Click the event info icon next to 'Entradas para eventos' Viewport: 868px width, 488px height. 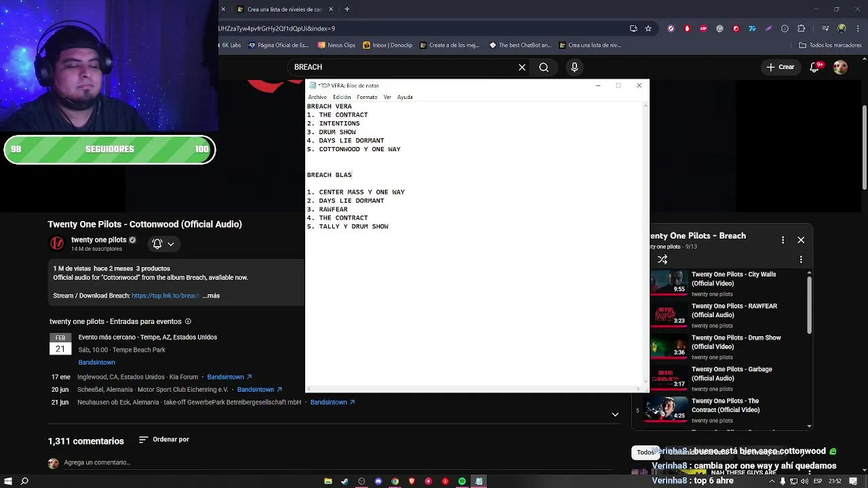188,321
